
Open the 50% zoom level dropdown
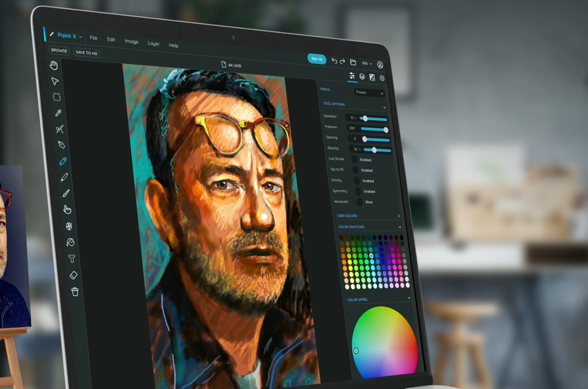click(367, 63)
